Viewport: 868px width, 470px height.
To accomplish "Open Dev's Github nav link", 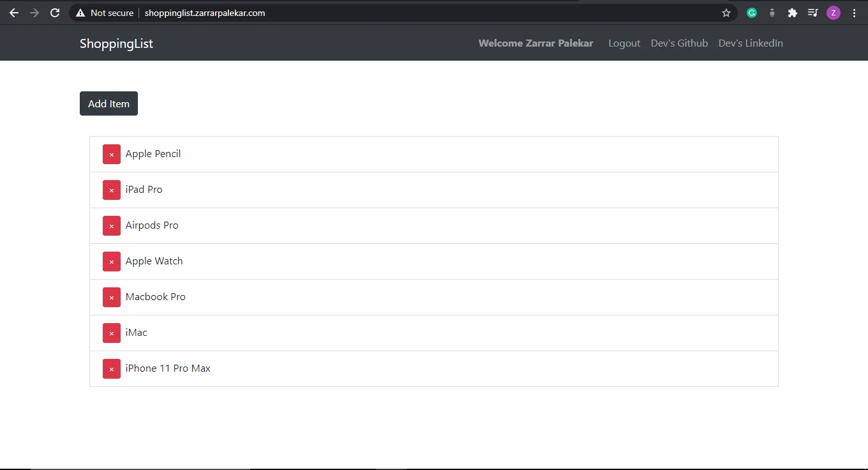I will pyautogui.click(x=679, y=43).
